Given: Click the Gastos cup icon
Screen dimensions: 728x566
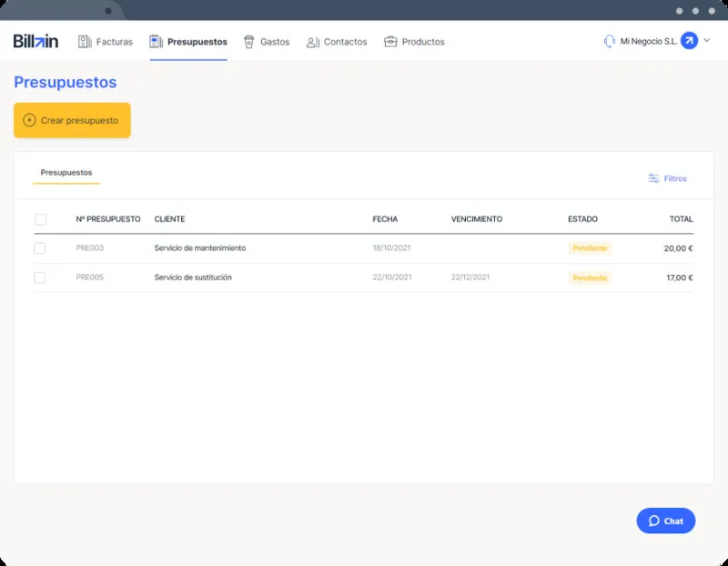Looking at the screenshot, I should (248, 42).
